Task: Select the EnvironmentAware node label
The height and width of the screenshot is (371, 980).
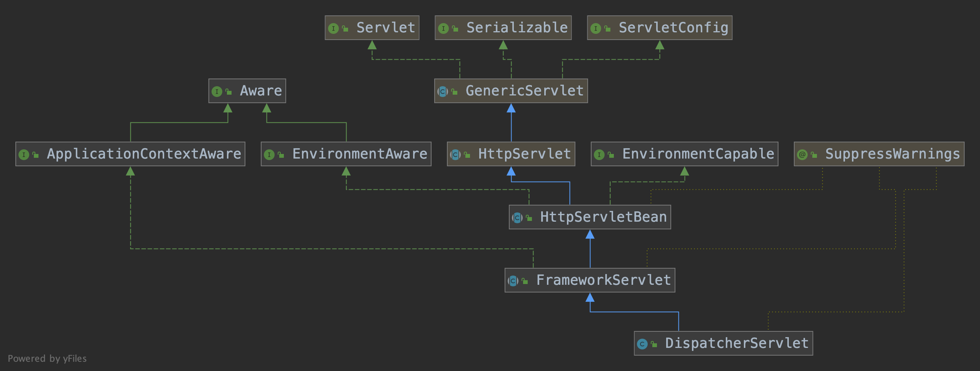Action: point(360,154)
